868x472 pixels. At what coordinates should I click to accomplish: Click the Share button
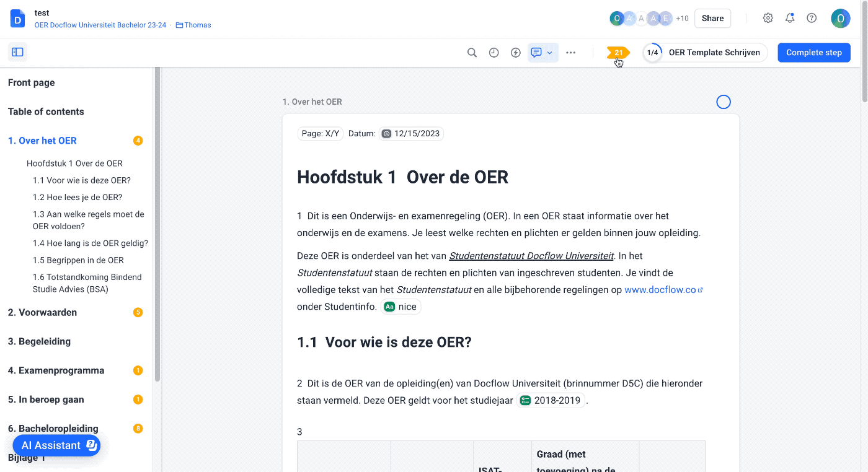(712, 19)
